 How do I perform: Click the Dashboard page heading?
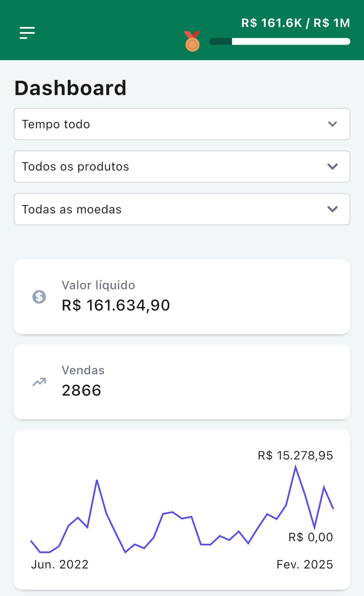click(70, 88)
